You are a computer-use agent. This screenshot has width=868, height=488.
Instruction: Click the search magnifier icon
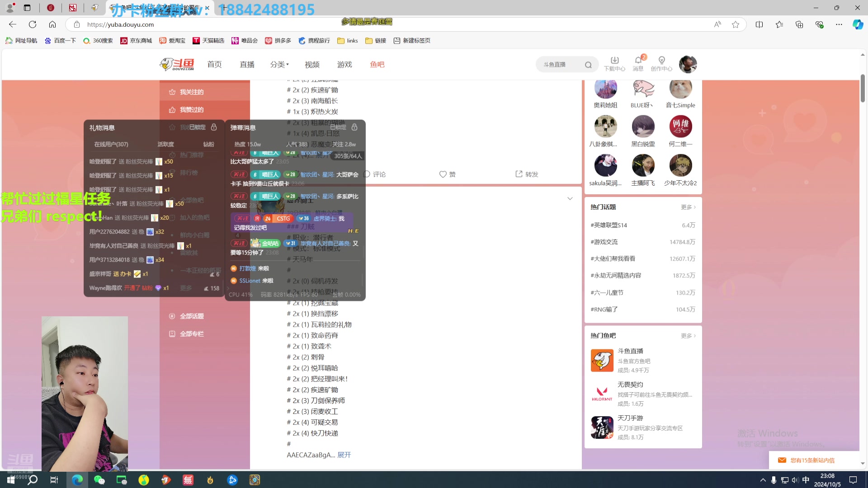tap(588, 65)
